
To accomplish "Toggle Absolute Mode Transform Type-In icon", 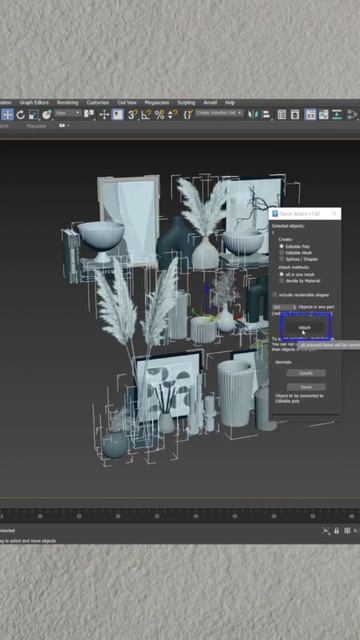I will 347,531.
